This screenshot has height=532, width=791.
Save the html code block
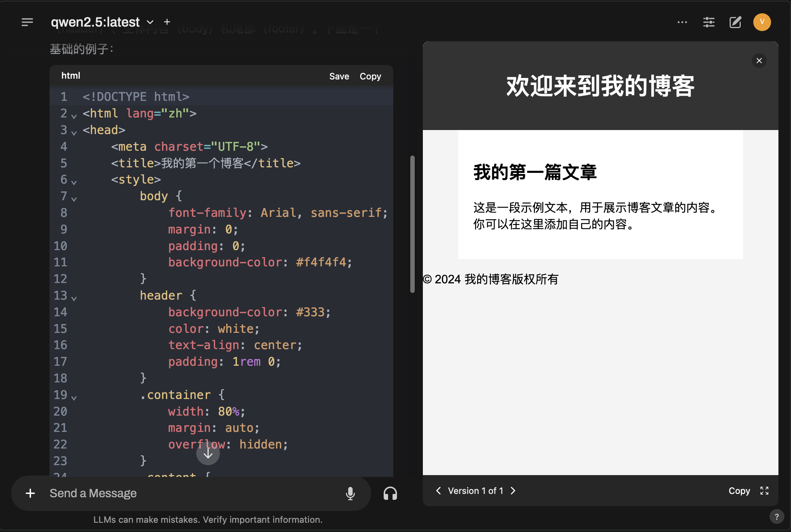click(339, 76)
